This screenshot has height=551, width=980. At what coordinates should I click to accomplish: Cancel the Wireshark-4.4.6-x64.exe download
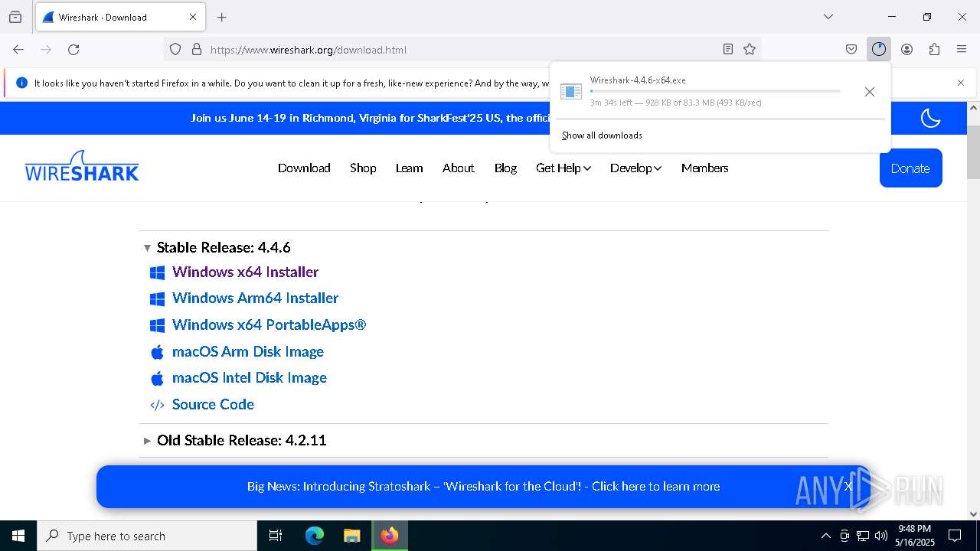pyautogui.click(x=869, y=92)
